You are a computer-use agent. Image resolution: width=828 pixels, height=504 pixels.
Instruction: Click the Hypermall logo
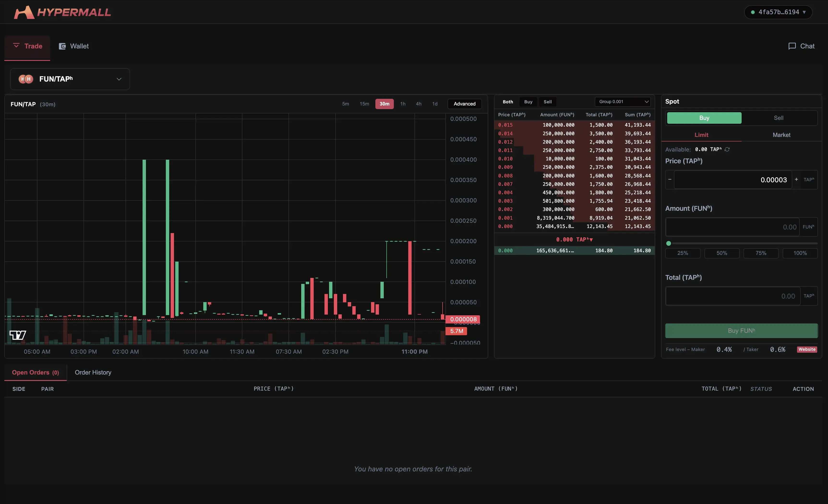pos(62,12)
